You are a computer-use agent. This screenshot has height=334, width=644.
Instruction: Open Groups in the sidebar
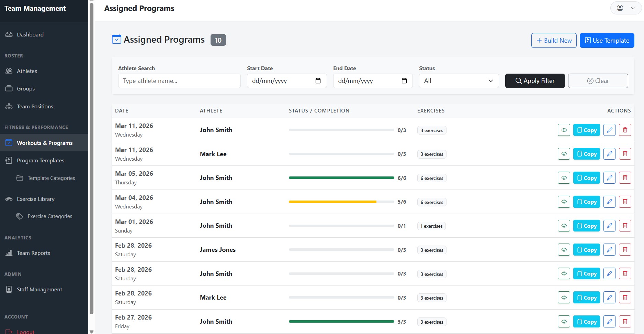point(44,88)
